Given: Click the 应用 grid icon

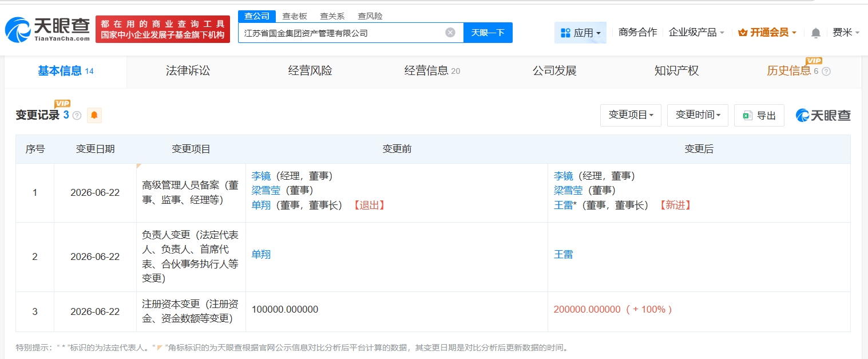Looking at the screenshot, I should 565,33.
